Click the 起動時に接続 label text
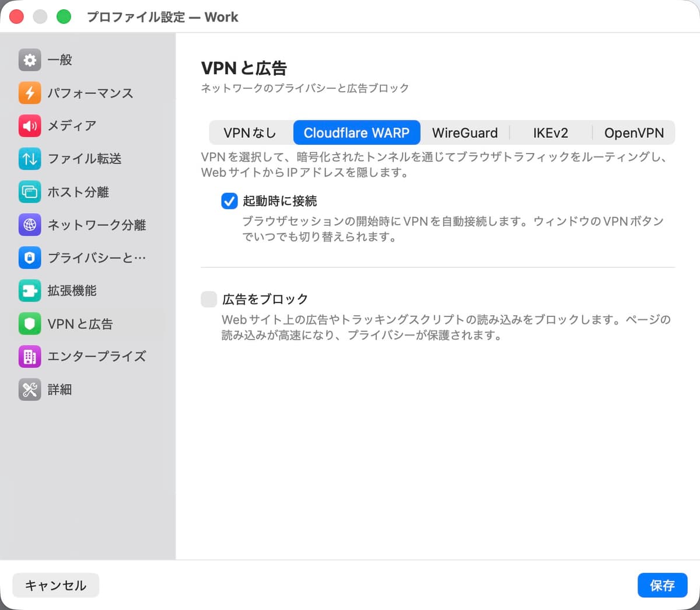Viewport: 700px width, 610px height. click(280, 201)
